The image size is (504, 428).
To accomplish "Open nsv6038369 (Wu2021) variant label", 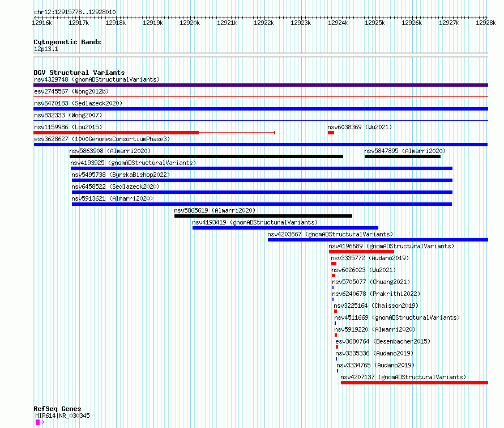I will pos(360,127).
